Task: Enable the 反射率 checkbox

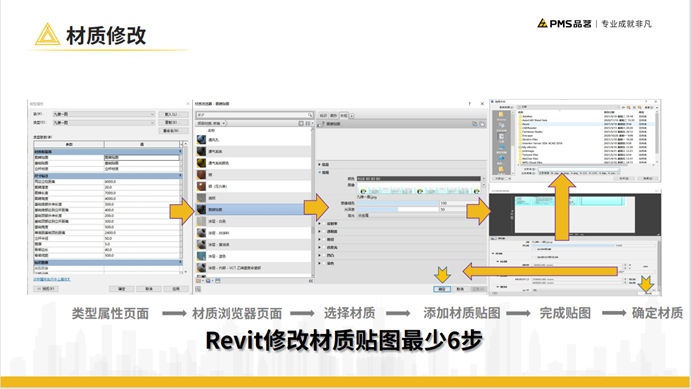Action: 324,223
